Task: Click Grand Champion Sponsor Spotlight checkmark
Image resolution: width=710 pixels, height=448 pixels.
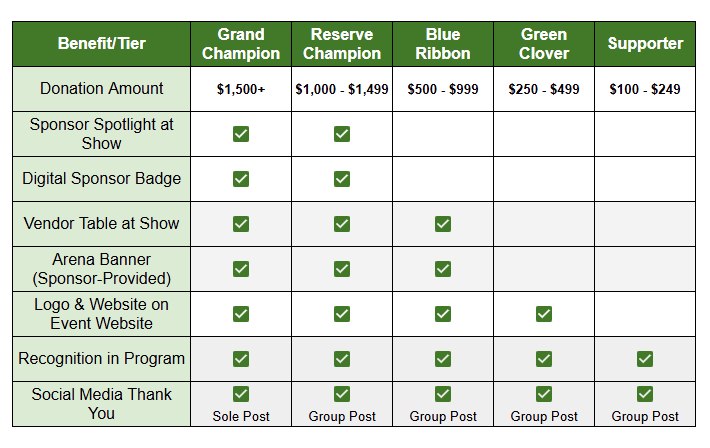Action: click(241, 134)
